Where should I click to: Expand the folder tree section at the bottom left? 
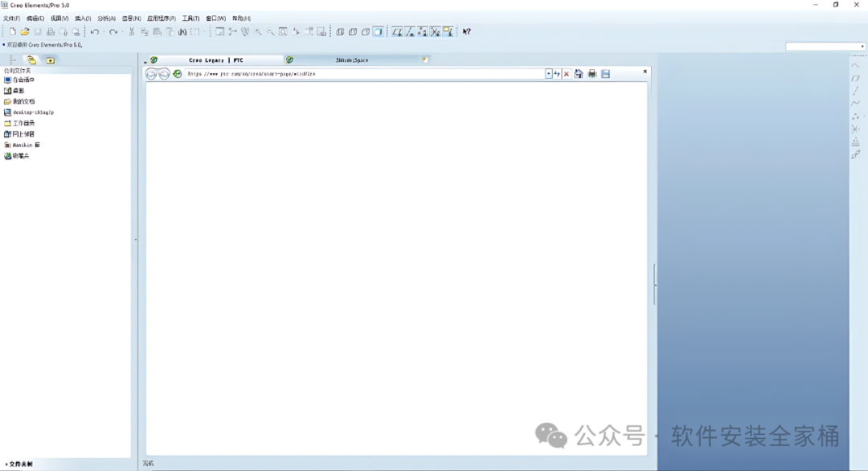pyautogui.click(x=18, y=464)
